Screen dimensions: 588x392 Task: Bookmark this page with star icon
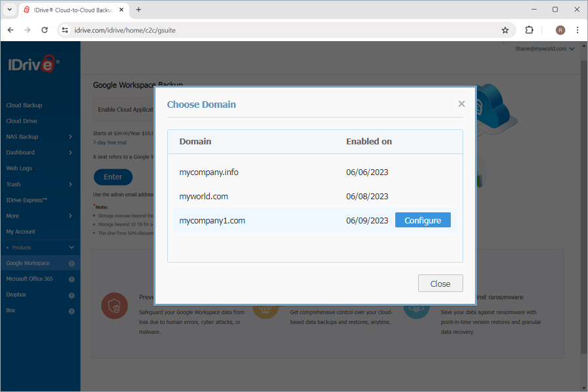point(505,30)
